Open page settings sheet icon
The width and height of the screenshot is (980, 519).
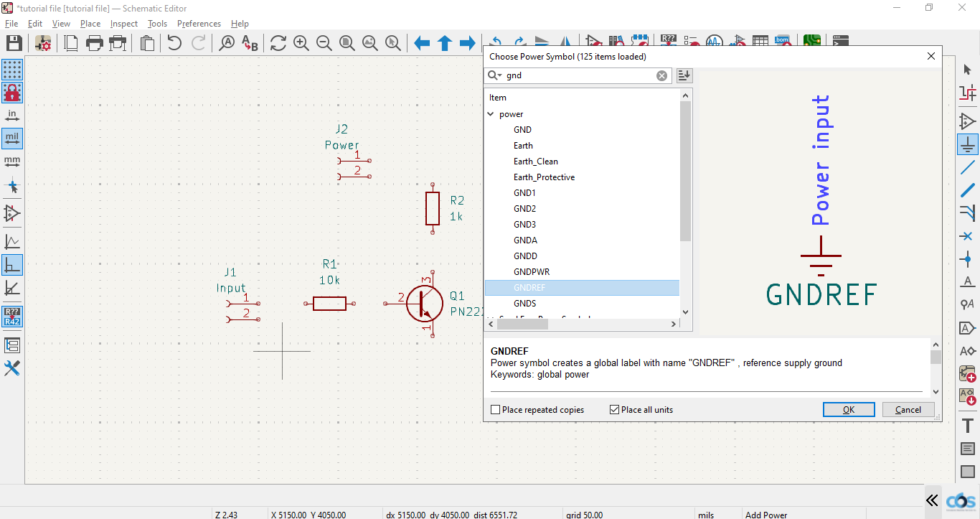(71, 43)
